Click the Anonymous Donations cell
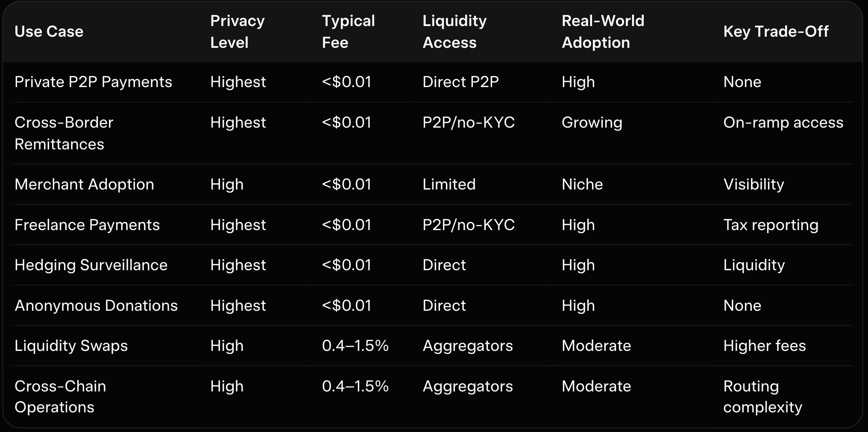Viewport: 868px width, 432px height. (x=96, y=306)
